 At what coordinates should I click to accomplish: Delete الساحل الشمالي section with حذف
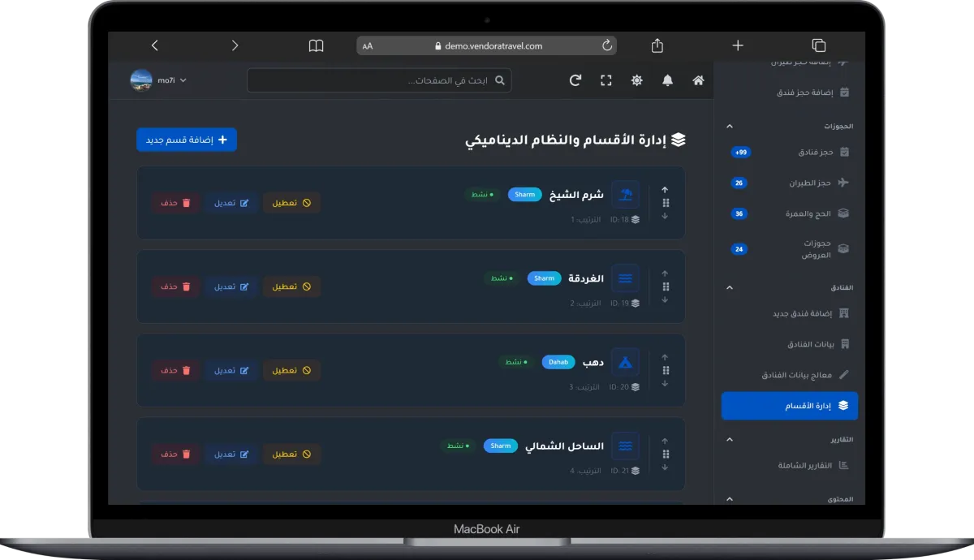click(175, 454)
